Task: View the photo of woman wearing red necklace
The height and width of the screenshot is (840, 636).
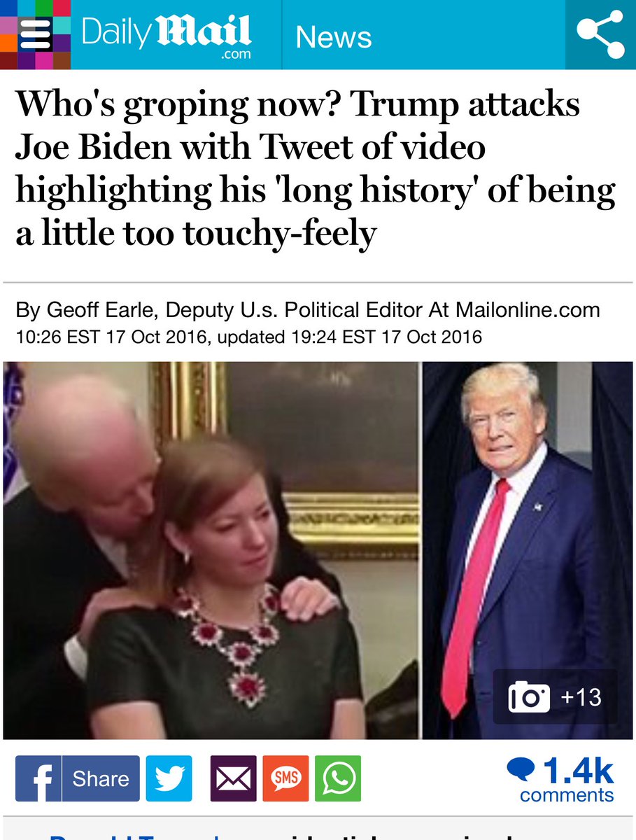Action: [x=211, y=550]
